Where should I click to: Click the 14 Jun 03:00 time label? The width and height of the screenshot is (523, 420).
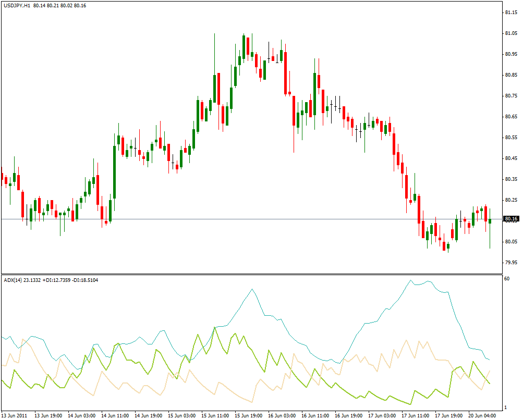pyautogui.click(x=82, y=416)
